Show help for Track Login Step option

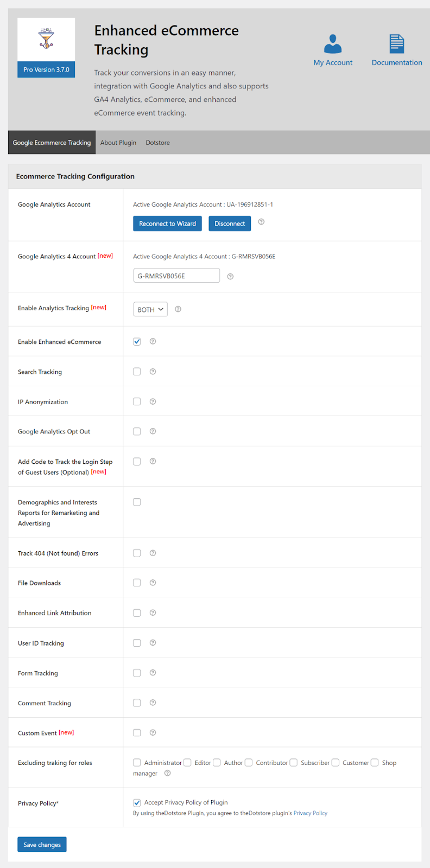point(153,461)
